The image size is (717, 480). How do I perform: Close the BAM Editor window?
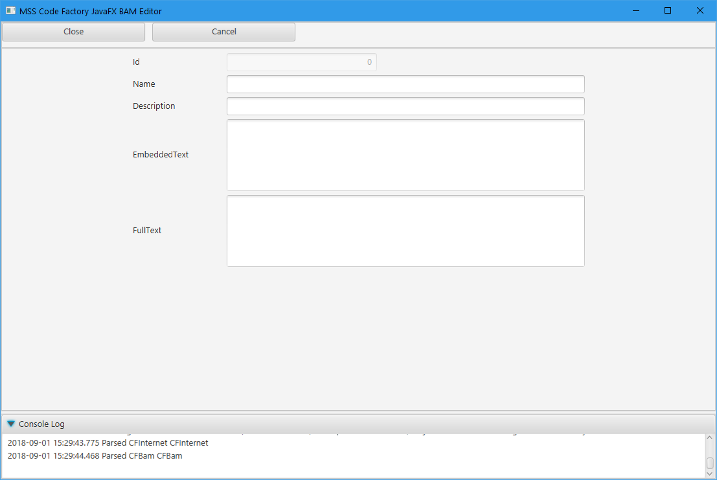tap(700, 10)
